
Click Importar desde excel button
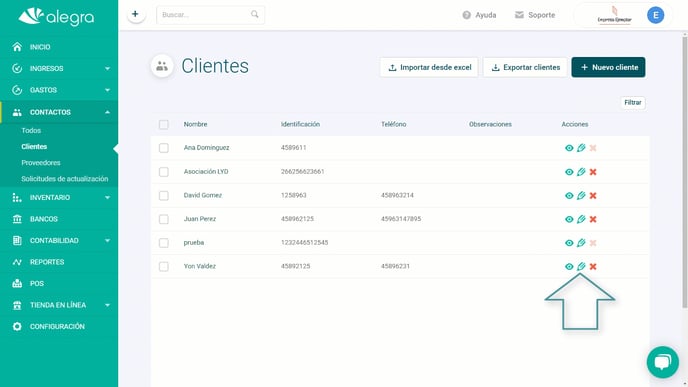[x=429, y=67]
